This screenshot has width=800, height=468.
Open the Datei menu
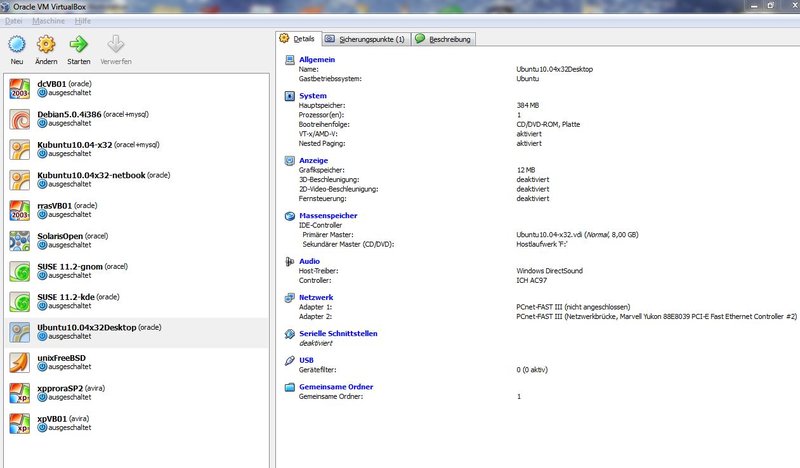coord(14,21)
